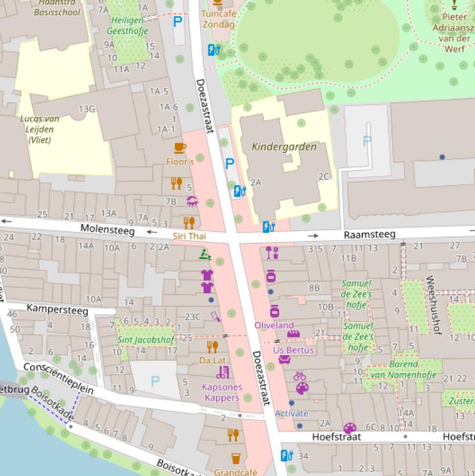475x476 pixels.
Task: Click the Weeshuishof street label
Action: pos(433,305)
